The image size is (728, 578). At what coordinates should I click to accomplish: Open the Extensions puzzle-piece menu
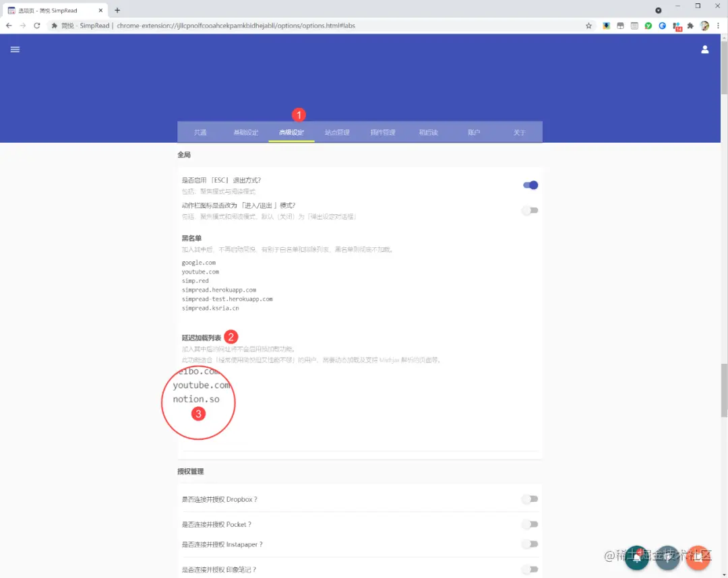point(690,26)
